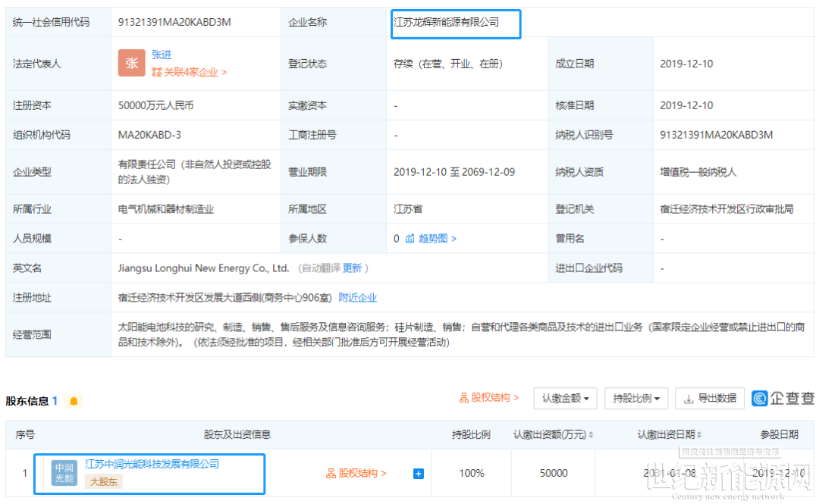
Task: Open 江苏中润光能科技发展有限公司 shareholder link
Action: [152, 464]
